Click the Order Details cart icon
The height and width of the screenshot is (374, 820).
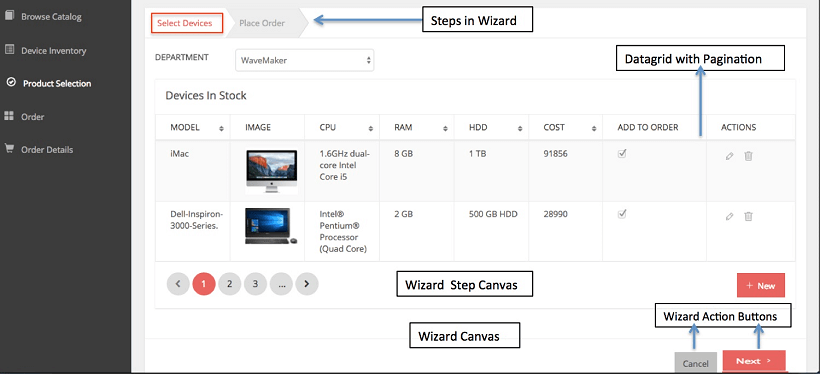click(9, 149)
